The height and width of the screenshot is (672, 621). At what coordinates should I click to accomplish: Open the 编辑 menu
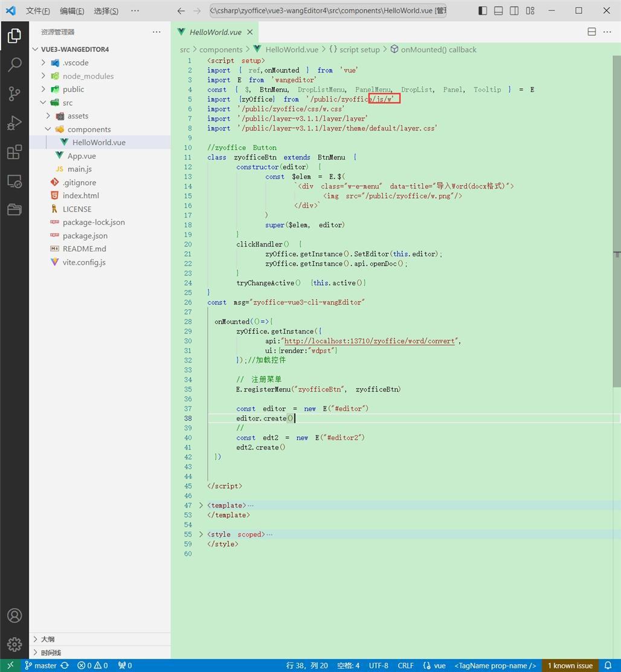(x=72, y=10)
